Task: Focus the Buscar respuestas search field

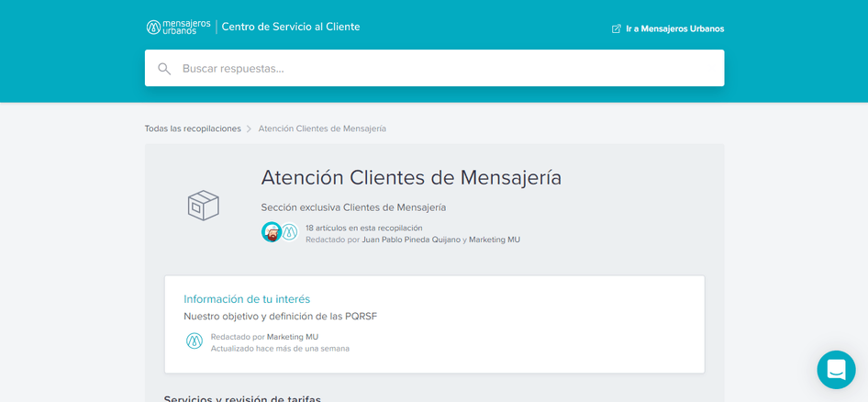Action: click(440, 68)
